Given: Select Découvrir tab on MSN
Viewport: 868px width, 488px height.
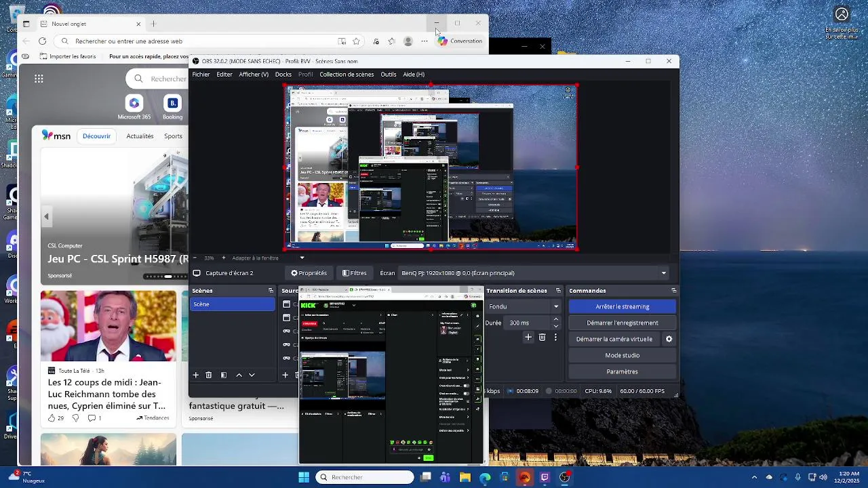Looking at the screenshot, I should (x=96, y=136).
